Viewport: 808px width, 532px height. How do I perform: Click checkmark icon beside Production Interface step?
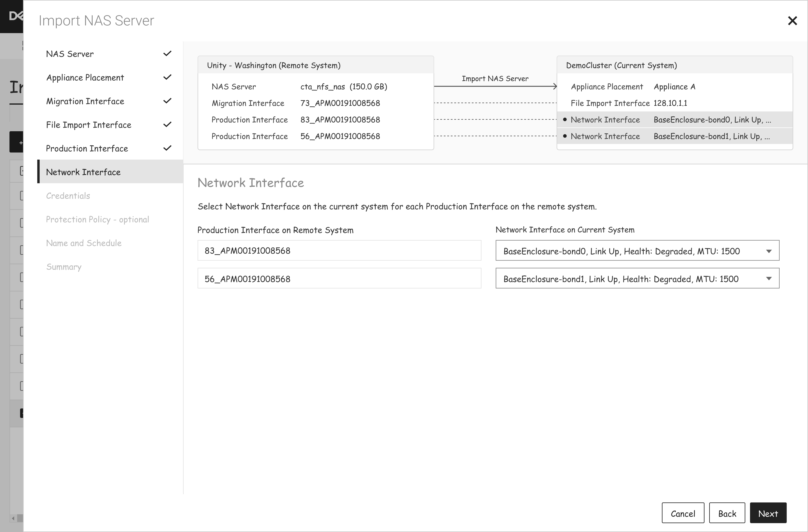tap(167, 148)
